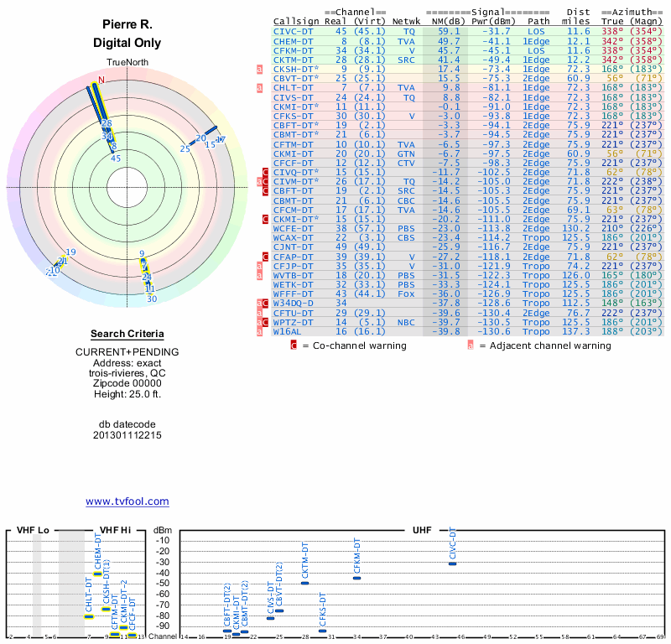The height and width of the screenshot is (644, 671).
Task: Click the red co-channel icon in the legend
Action: click(x=294, y=345)
